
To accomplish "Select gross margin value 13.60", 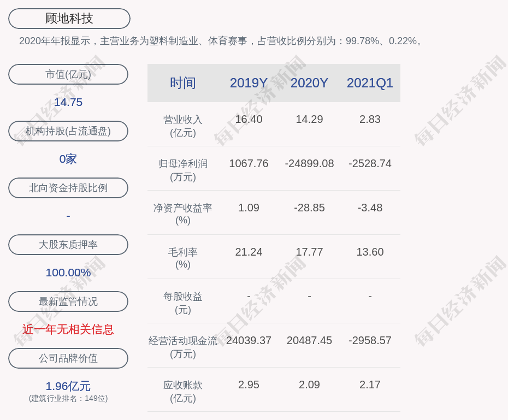I will [370, 252].
